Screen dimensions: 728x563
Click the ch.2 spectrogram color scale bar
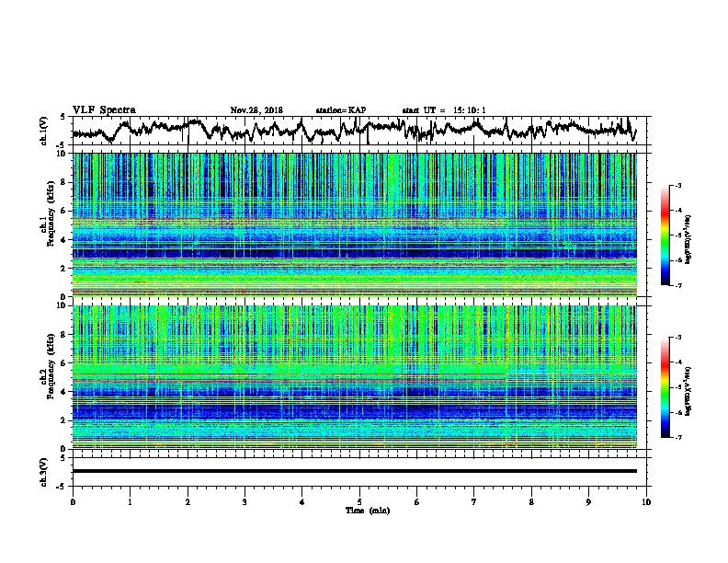click(x=665, y=387)
